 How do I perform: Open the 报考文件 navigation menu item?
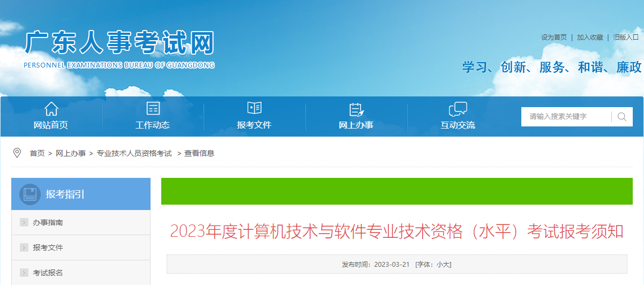tap(254, 125)
